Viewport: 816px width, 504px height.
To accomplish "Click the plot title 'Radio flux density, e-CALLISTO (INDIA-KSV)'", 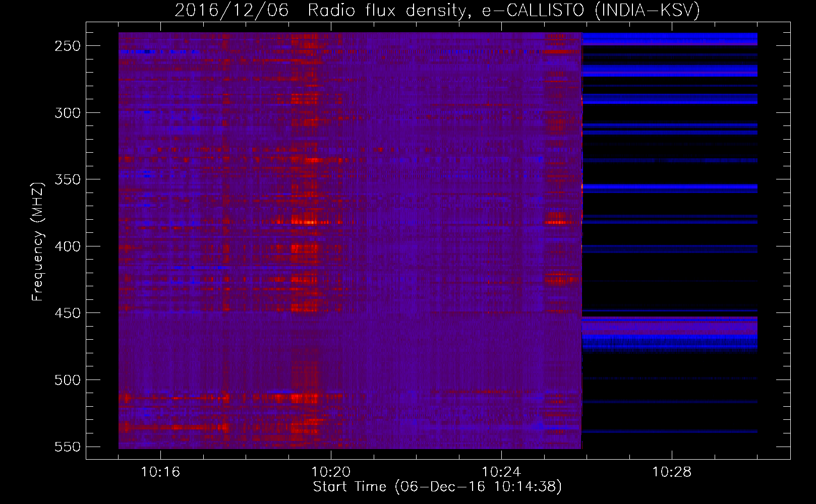I will (x=504, y=10).
